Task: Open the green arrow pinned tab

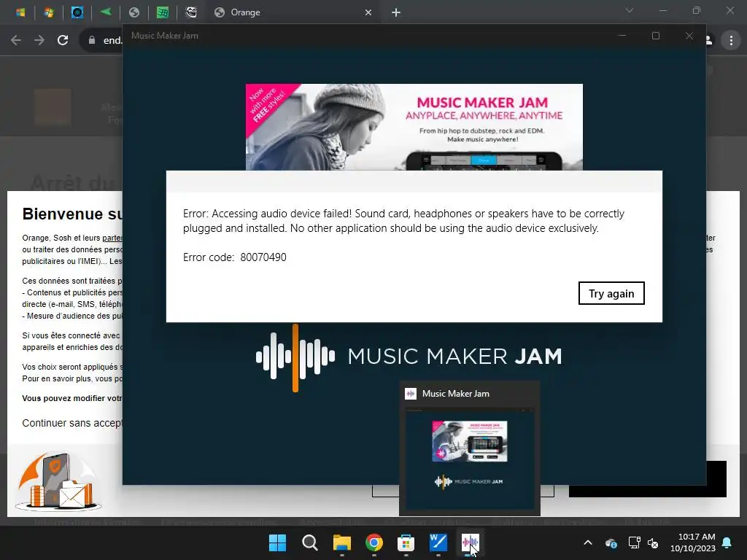Action: tap(106, 12)
